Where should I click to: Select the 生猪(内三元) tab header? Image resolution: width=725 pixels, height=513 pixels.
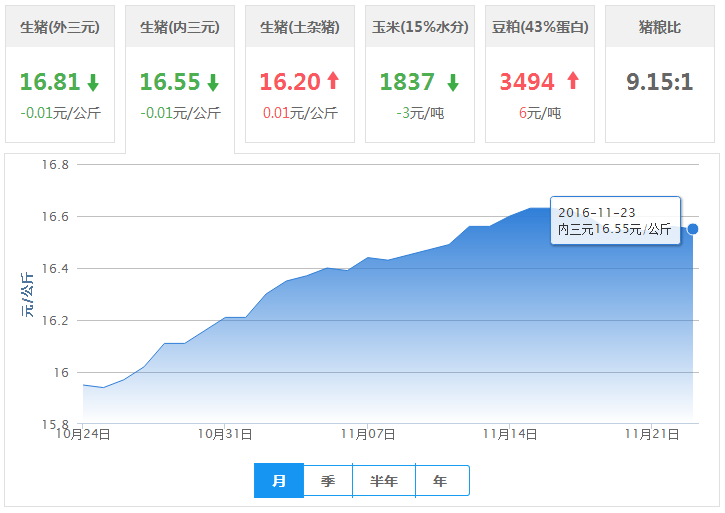click(x=180, y=27)
